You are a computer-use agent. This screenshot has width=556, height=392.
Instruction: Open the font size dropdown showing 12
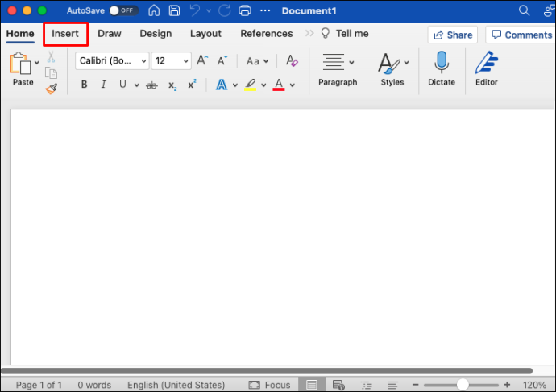(172, 60)
